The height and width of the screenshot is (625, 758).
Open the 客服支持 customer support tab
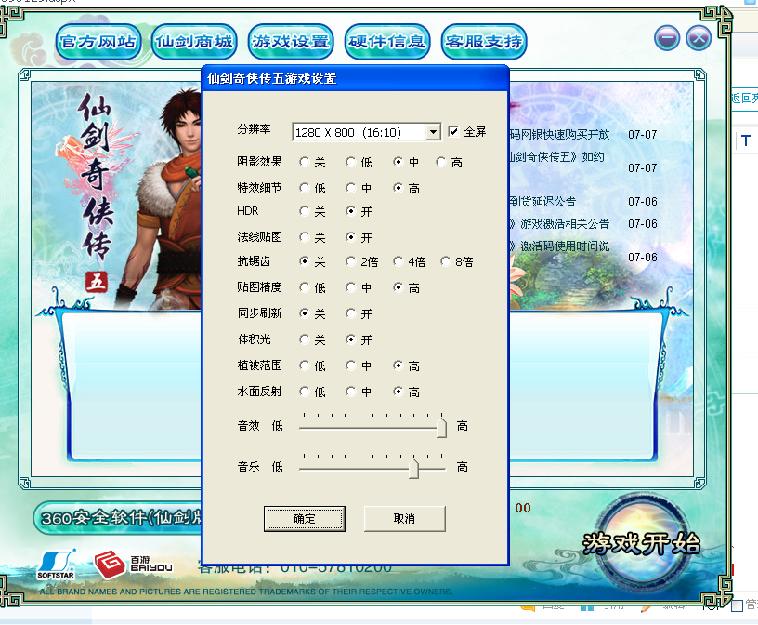click(x=483, y=42)
